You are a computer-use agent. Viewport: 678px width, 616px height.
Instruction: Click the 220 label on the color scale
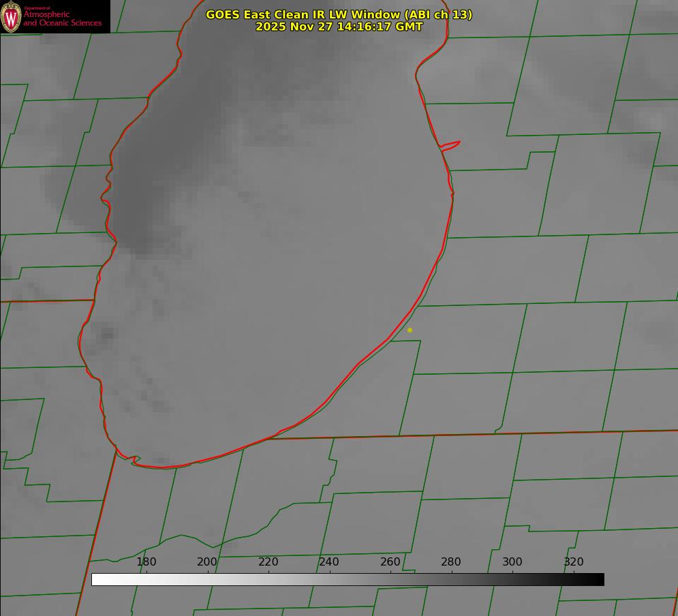click(268, 561)
